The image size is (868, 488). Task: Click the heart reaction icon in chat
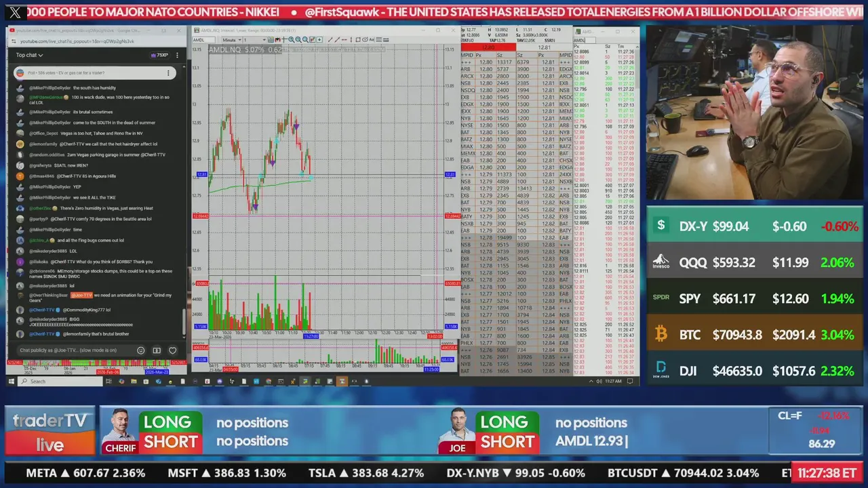pyautogui.click(x=172, y=350)
